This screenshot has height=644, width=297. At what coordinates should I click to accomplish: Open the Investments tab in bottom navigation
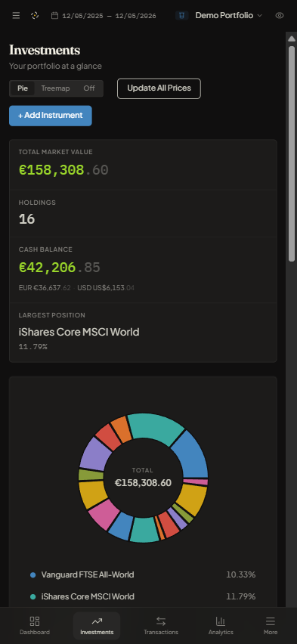[97, 626]
